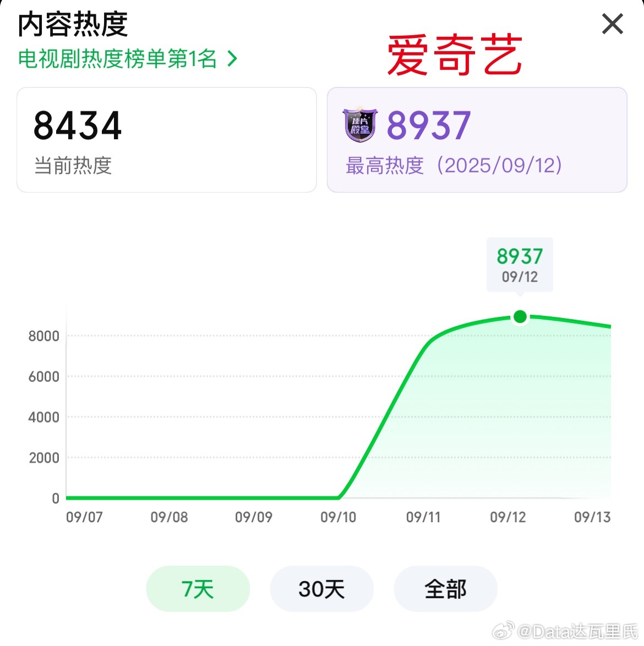This screenshot has width=644, height=646.
Task: Click the 6000 y-axis label
Action: (43, 376)
